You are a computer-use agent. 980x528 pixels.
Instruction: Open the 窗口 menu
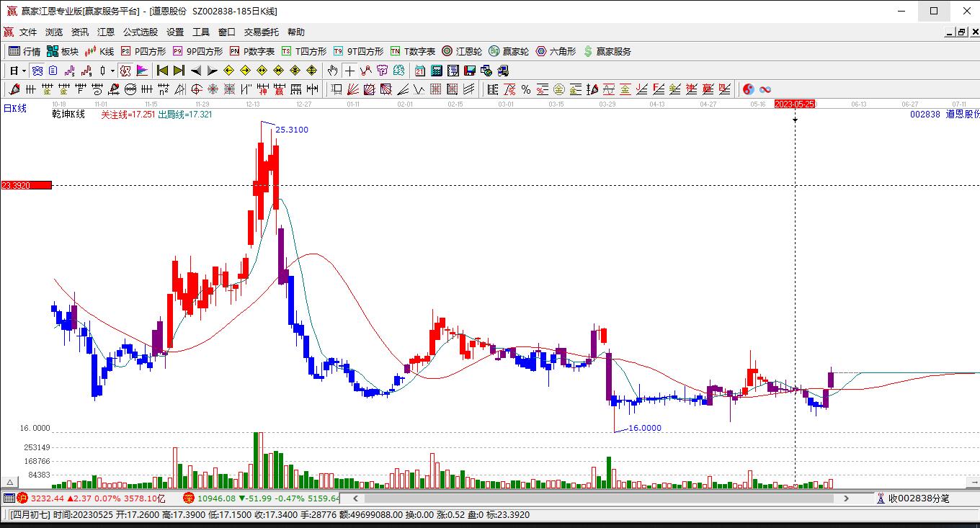[227, 32]
